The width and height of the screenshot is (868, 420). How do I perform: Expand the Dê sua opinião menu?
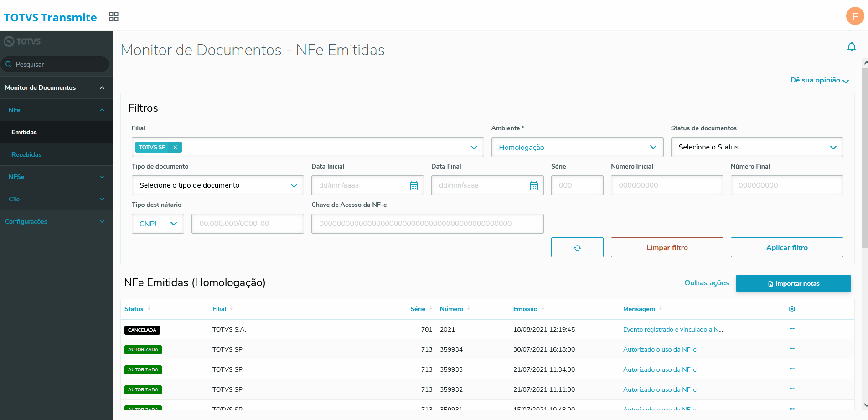[x=819, y=80]
